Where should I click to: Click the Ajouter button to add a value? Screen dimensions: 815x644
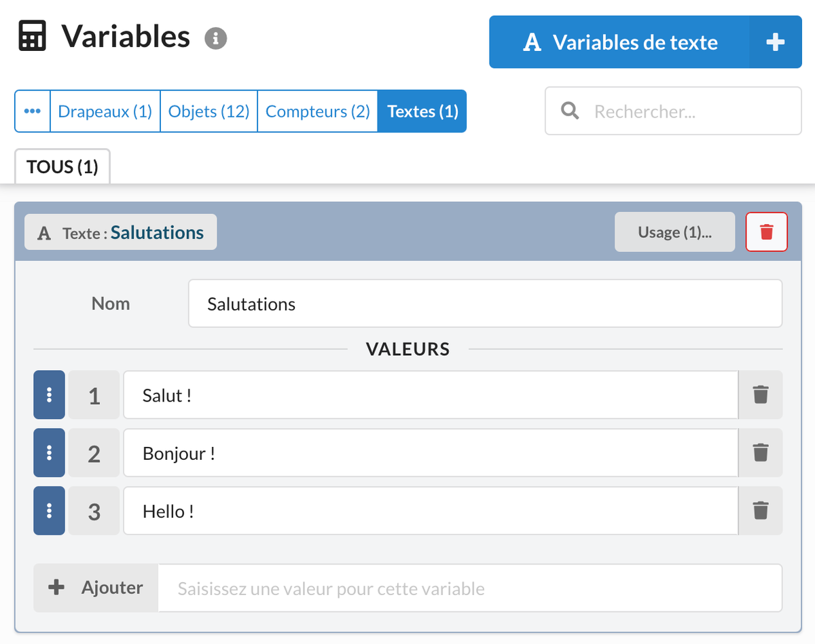click(96, 587)
